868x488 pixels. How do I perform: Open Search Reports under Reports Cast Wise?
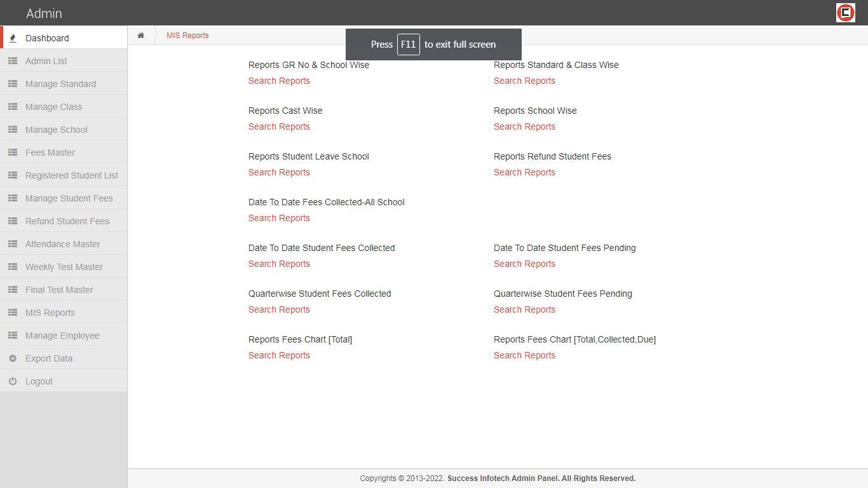(x=279, y=126)
